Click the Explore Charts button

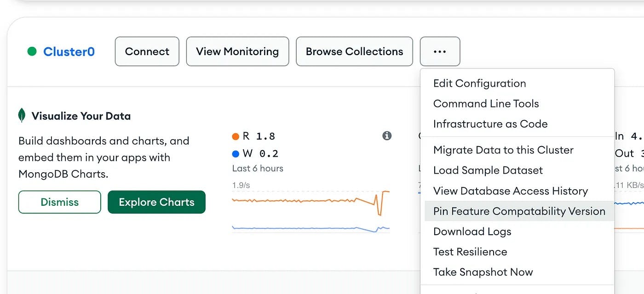click(x=156, y=202)
